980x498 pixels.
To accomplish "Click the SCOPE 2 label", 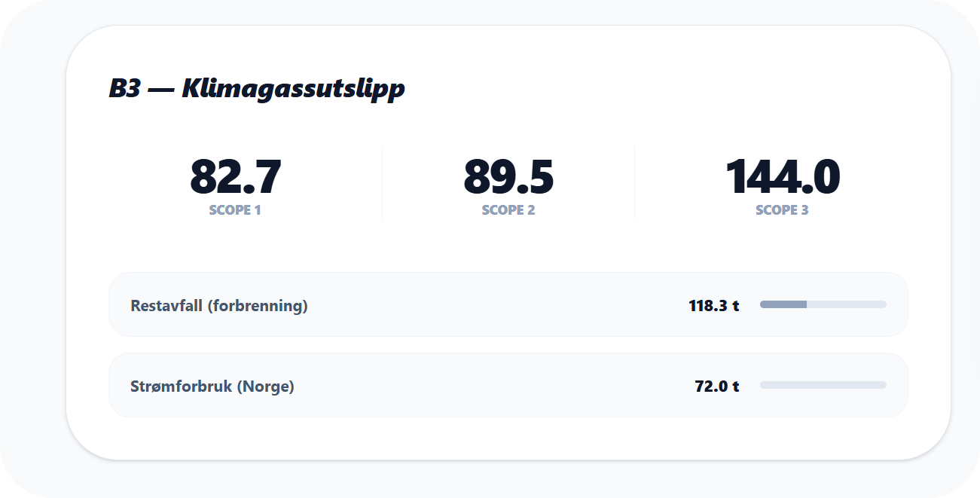I will click(508, 210).
